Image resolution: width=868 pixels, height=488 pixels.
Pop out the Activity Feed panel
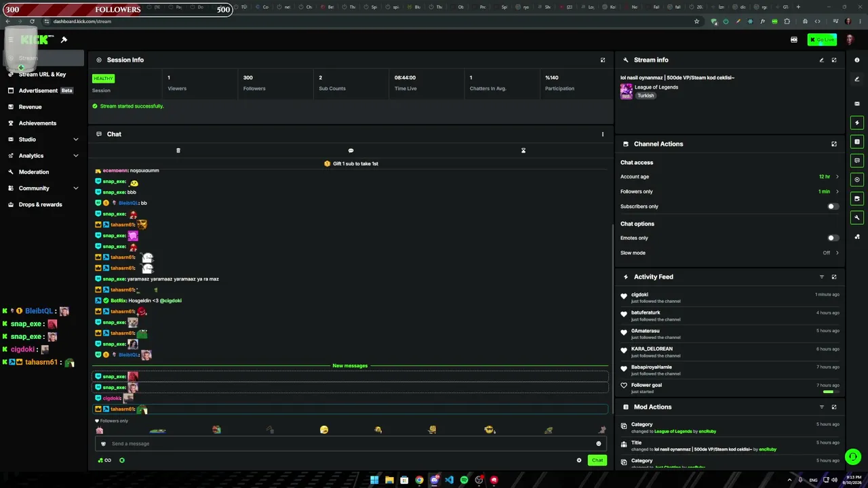[834, 277]
